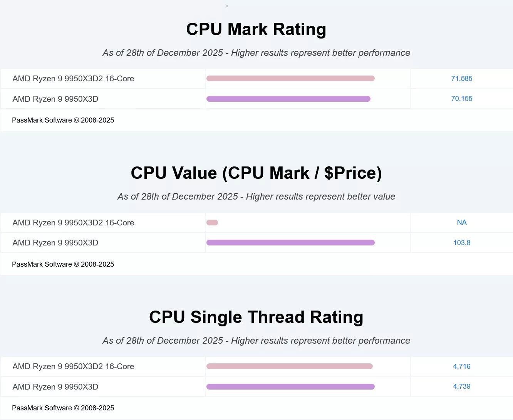The height and width of the screenshot is (420, 513).
Task: Click Ryzen 9 9950X3D2 name in CPU Value chart
Action: 73,223
